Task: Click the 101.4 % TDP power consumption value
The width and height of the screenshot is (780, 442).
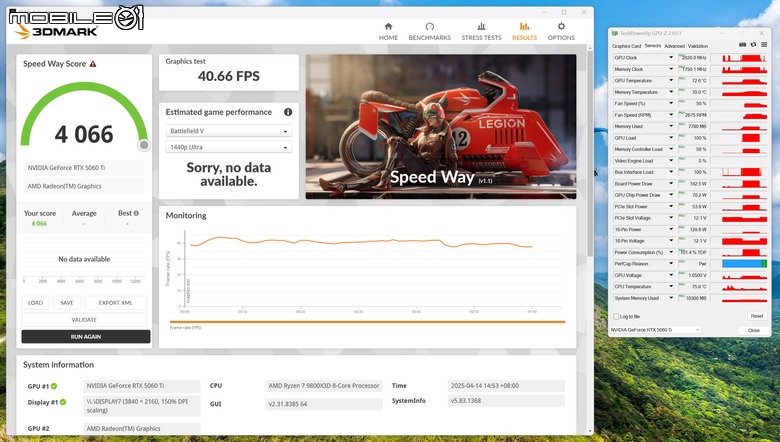Action: click(x=693, y=252)
